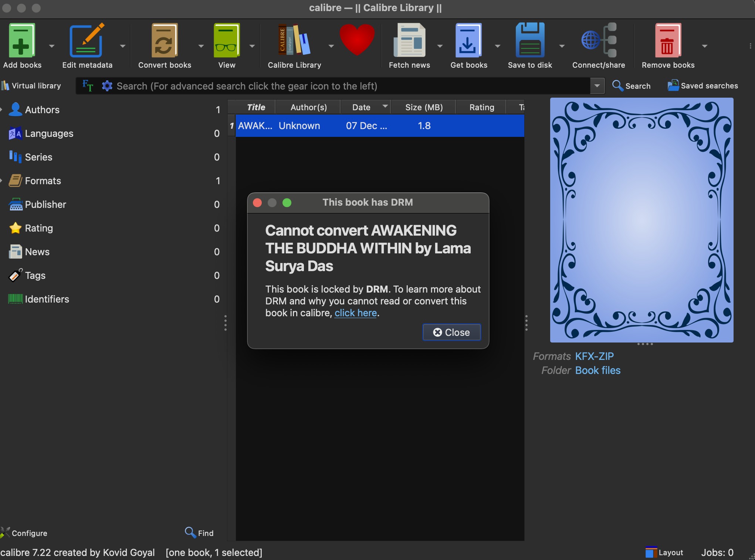Open the search history dropdown
The image size is (755, 560).
click(596, 86)
